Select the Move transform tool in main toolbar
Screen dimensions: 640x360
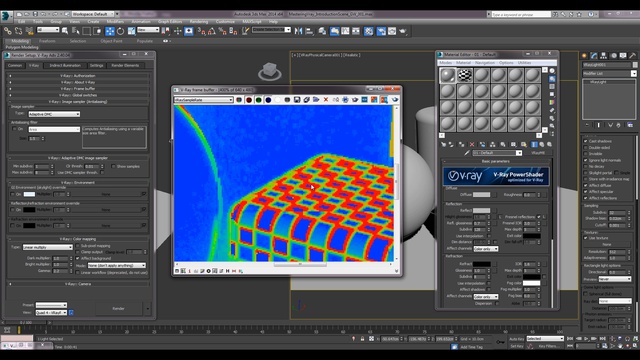click(x=110, y=31)
